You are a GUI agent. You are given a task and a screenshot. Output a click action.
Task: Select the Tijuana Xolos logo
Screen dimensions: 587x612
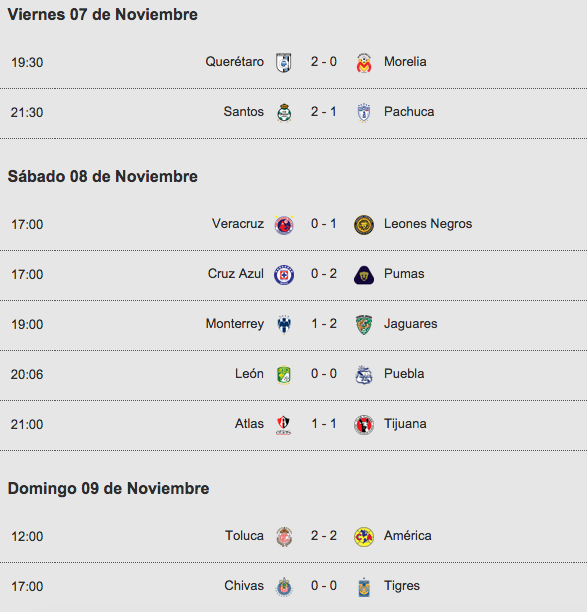[364, 425]
